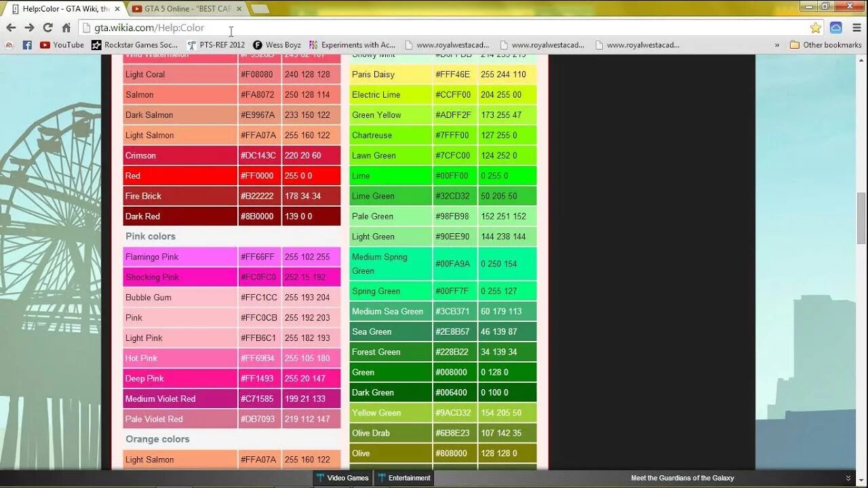
Task: Open the Entertainment footer menu
Action: coord(404,478)
